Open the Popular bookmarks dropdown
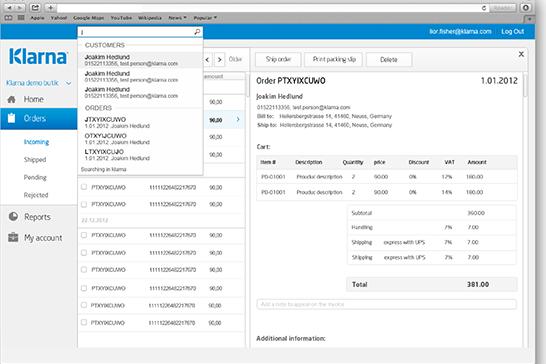The height and width of the screenshot is (364, 546). [x=205, y=18]
